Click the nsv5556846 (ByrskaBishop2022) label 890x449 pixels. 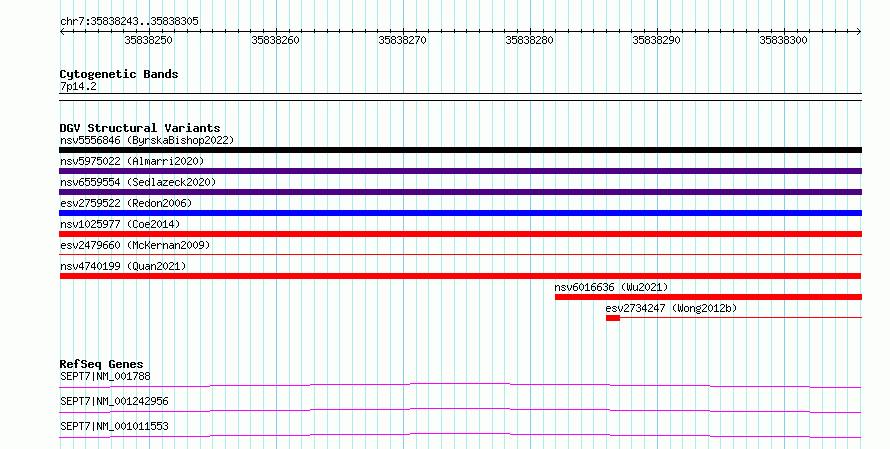[147, 140]
